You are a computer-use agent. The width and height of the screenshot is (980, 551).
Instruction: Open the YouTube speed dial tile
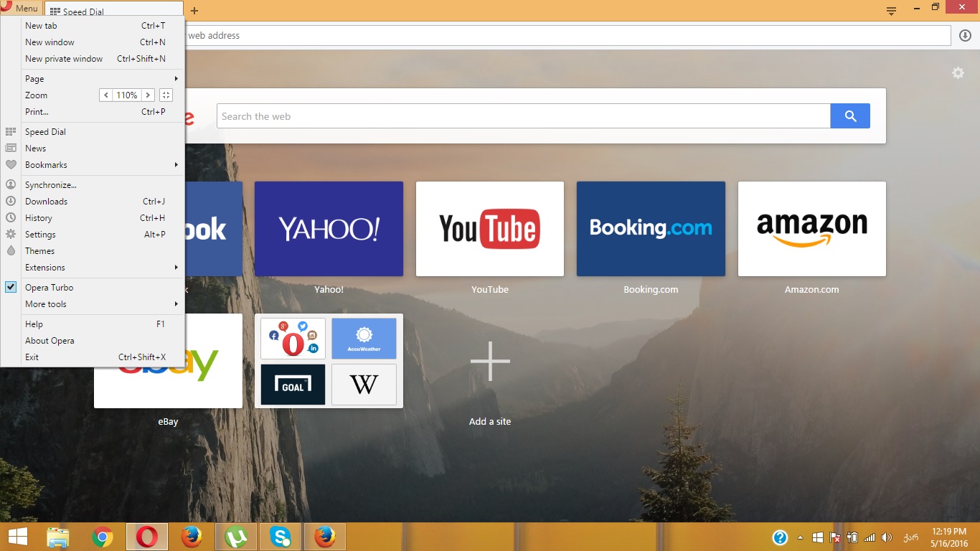(490, 229)
